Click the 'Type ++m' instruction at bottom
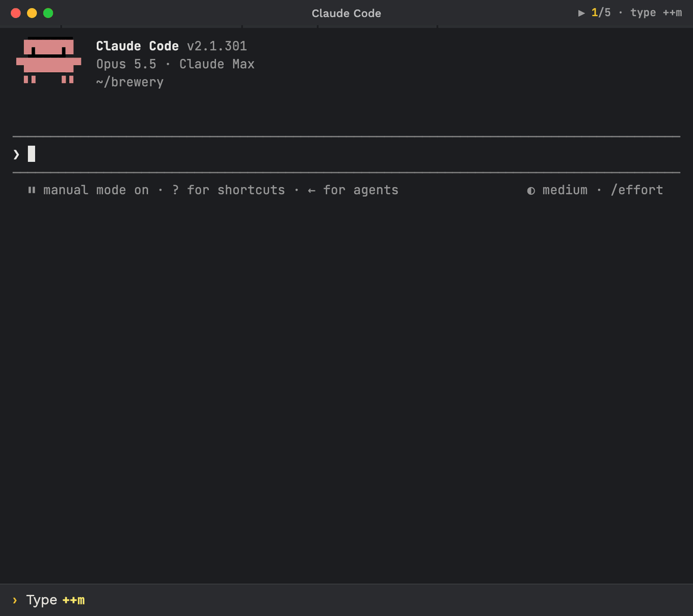Screen dimensions: 693x616 [x=55, y=600]
